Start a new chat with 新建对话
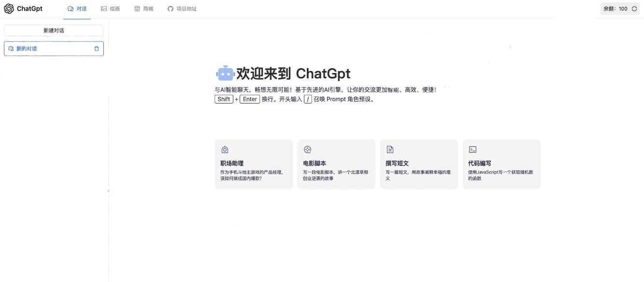 click(x=54, y=30)
